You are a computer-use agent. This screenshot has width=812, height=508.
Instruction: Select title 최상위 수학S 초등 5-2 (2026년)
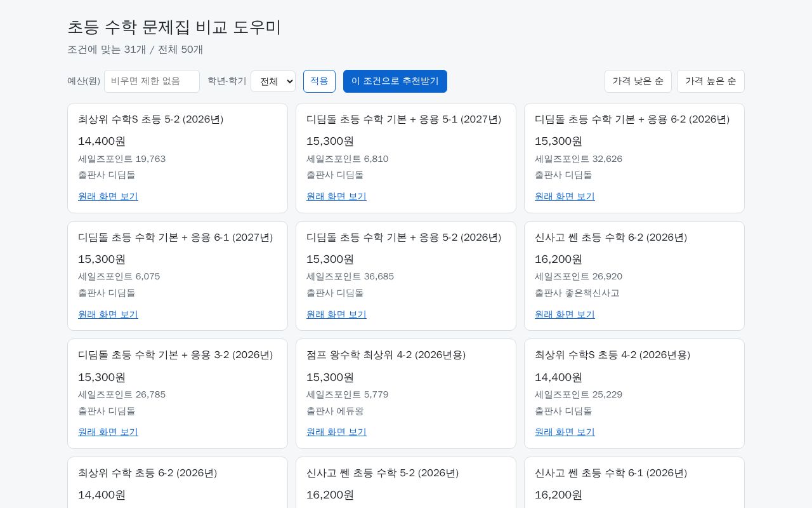[x=151, y=119]
